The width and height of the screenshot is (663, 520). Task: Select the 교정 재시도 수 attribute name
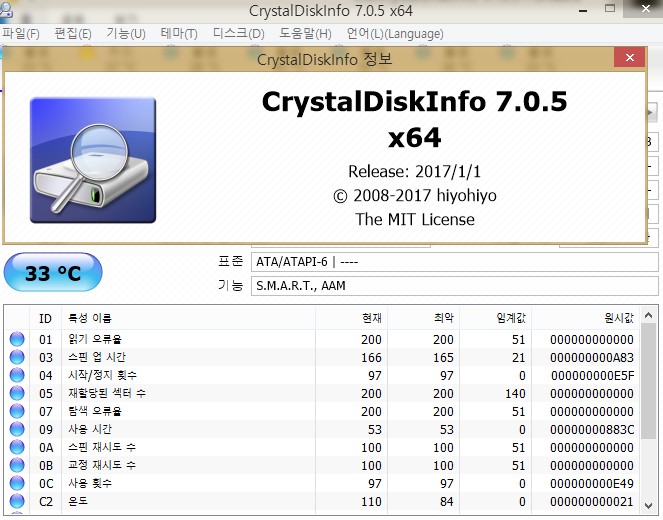(102, 465)
